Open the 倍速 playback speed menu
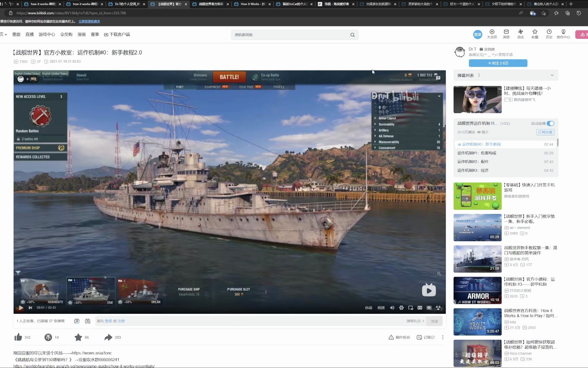This screenshot has width=588, height=368. pos(381,308)
